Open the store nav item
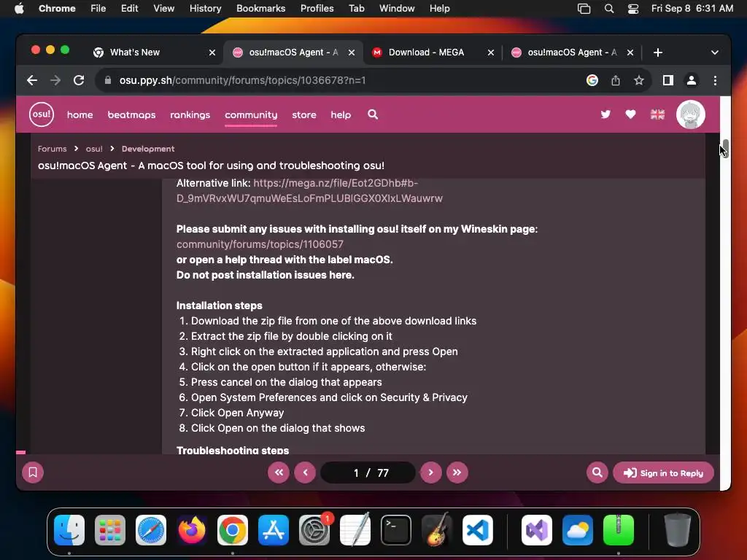 [304, 114]
